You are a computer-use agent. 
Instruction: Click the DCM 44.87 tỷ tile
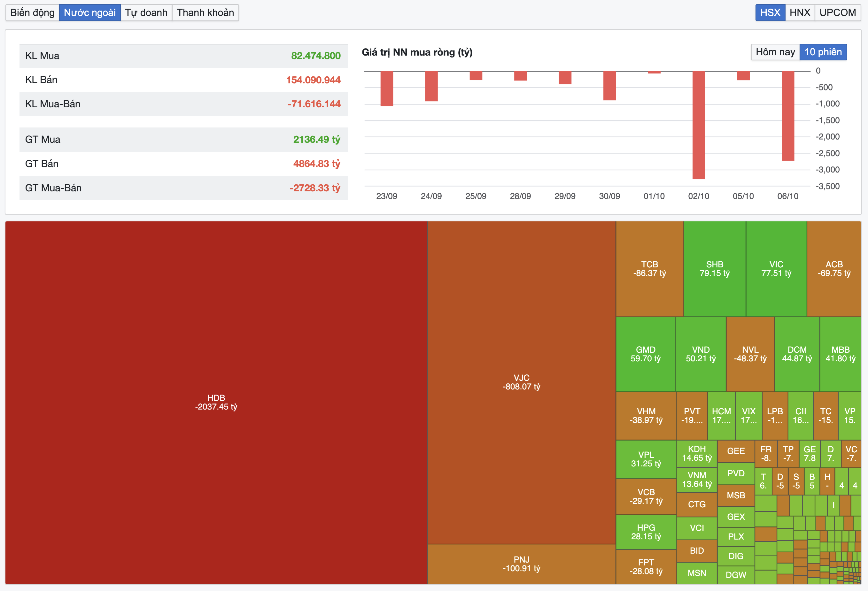(x=797, y=354)
